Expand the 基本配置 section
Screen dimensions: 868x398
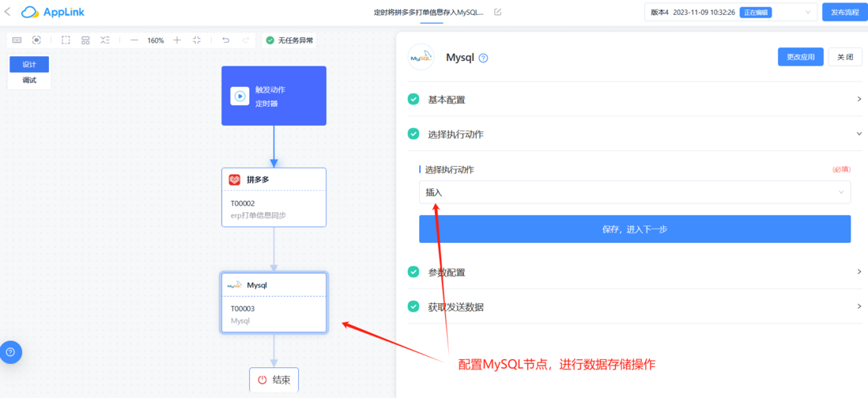pyautogui.click(x=635, y=100)
